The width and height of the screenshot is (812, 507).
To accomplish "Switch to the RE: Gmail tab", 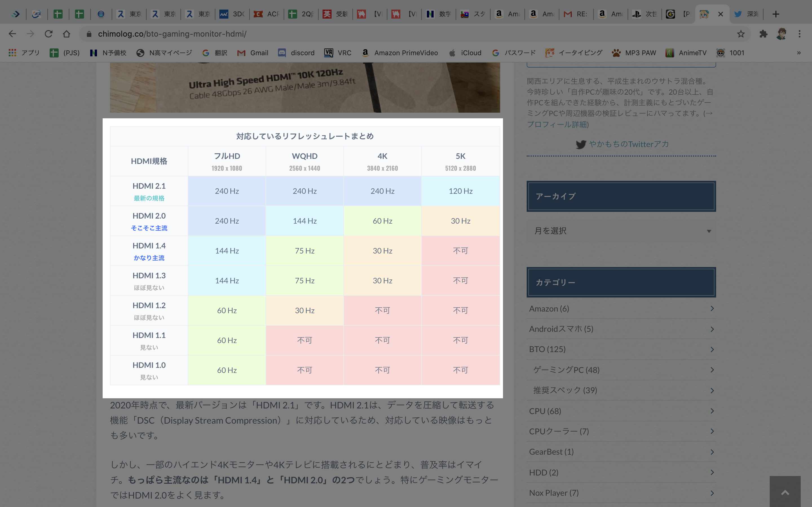I will tap(576, 14).
